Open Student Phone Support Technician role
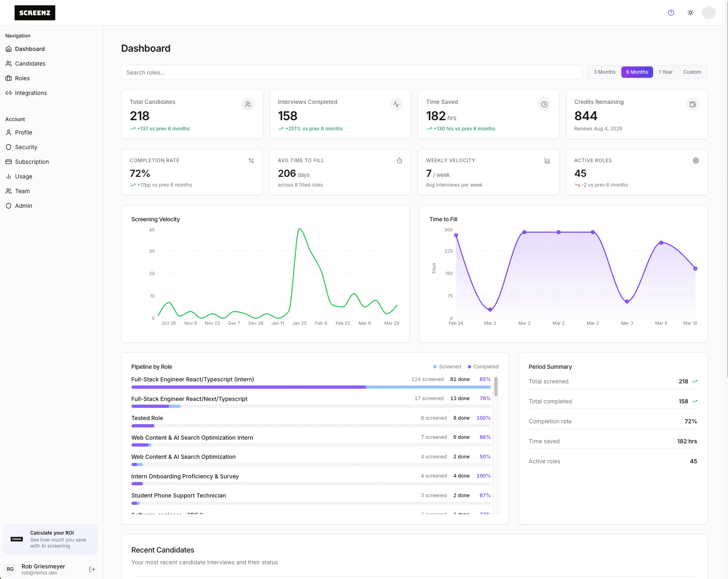Image resolution: width=728 pixels, height=579 pixels. (x=178, y=495)
